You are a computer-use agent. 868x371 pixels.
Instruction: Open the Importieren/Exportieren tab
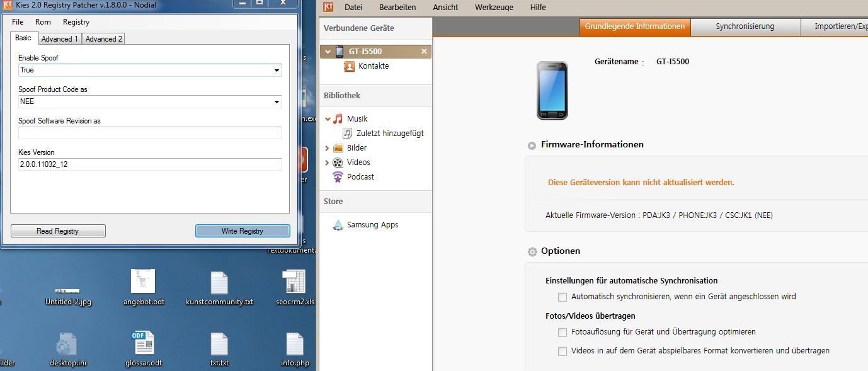coord(835,27)
